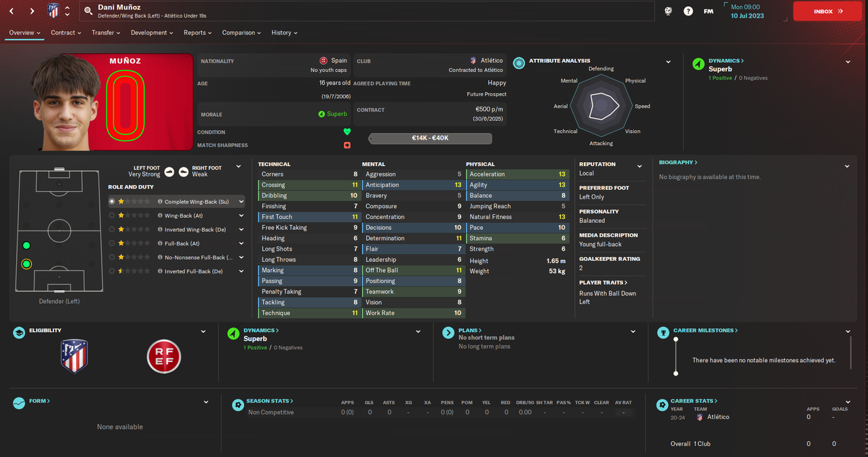Go forward using the right arrow

coord(32,11)
